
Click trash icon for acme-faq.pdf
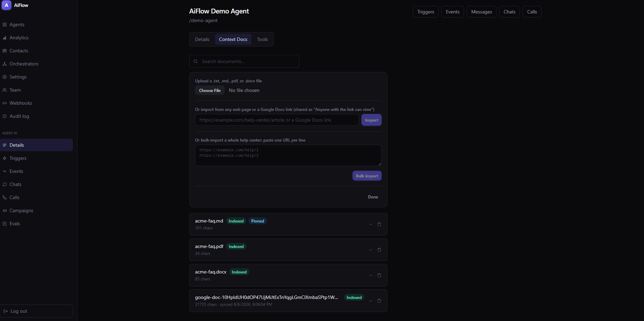coord(379,250)
